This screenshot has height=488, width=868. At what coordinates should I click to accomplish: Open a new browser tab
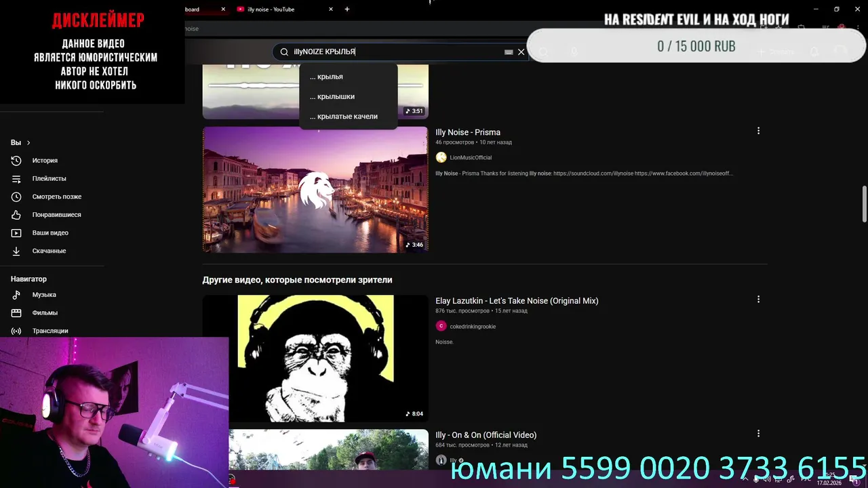[347, 9]
